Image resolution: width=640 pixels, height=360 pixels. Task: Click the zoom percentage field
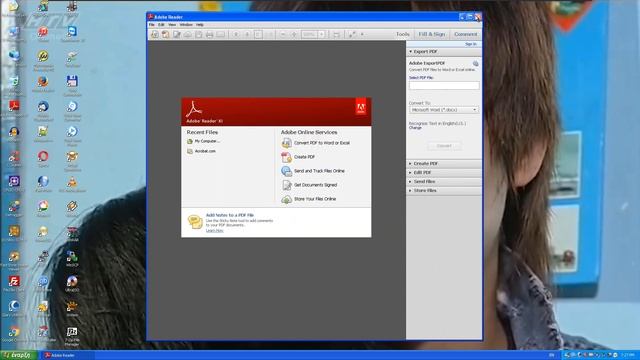point(309,35)
